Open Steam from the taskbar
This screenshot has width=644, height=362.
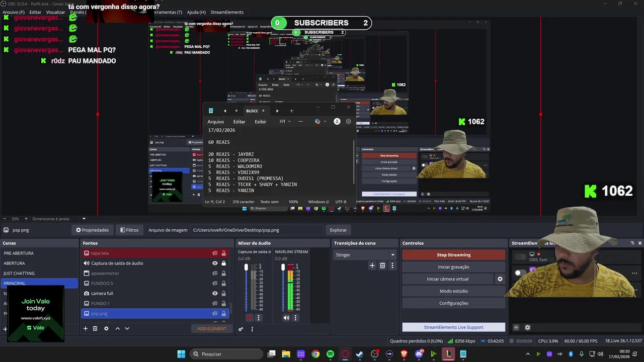pyautogui.click(x=360, y=354)
